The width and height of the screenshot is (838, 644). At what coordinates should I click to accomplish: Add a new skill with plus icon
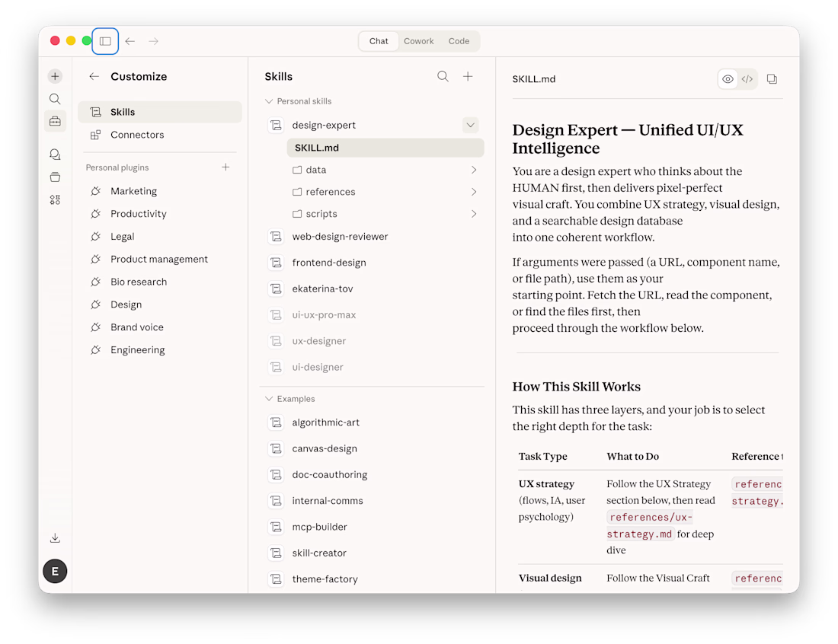pos(468,76)
